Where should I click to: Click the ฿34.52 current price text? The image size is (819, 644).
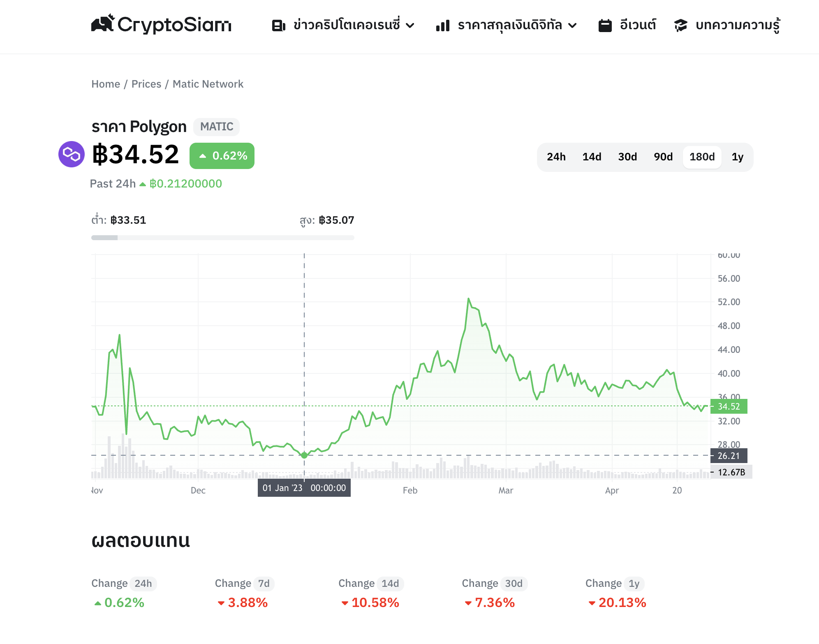pos(136,155)
